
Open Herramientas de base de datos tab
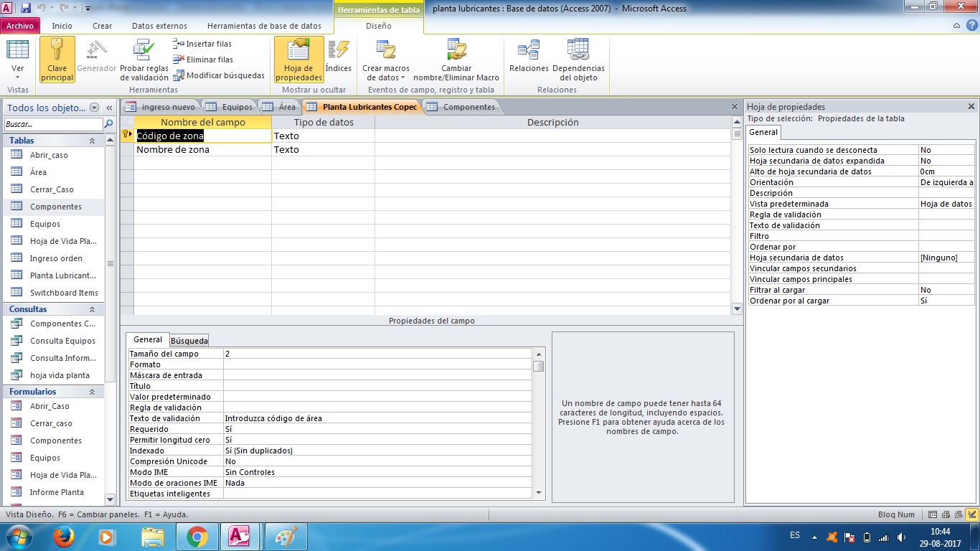pyautogui.click(x=264, y=26)
